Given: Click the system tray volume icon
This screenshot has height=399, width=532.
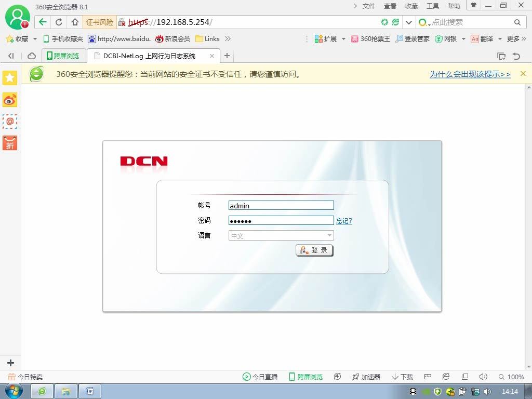Looking at the screenshot, I should [x=487, y=392].
